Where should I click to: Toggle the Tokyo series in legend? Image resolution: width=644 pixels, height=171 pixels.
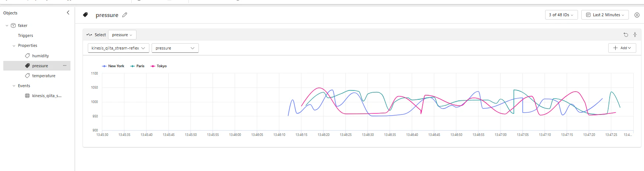(x=159, y=66)
